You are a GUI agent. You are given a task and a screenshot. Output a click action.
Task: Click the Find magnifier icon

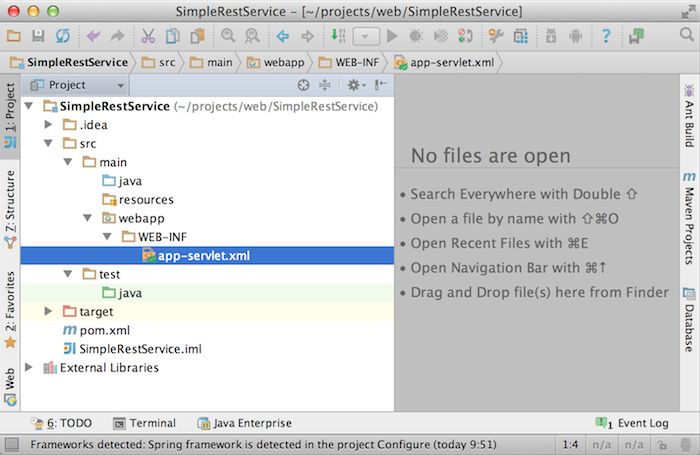tap(228, 36)
